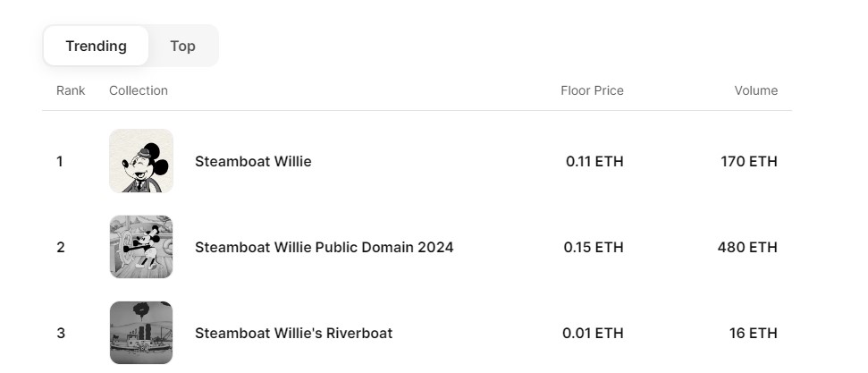Click the Collection column header

tap(139, 90)
